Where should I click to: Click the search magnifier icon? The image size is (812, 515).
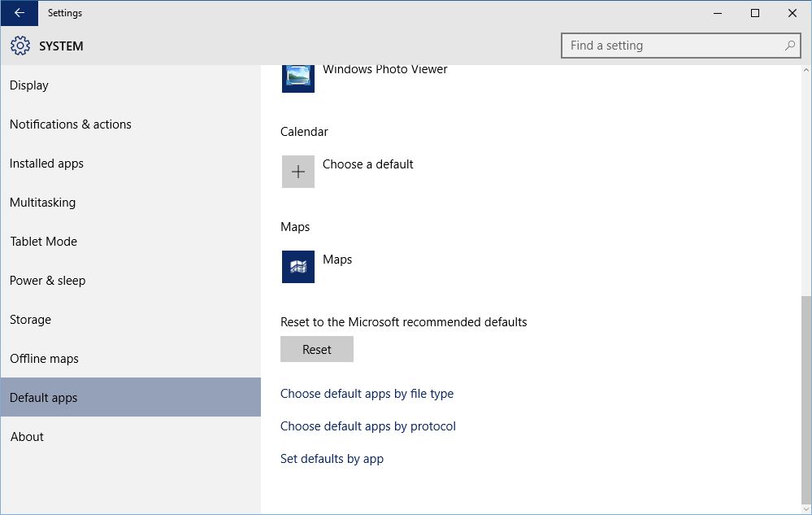click(x=790, y=46)
